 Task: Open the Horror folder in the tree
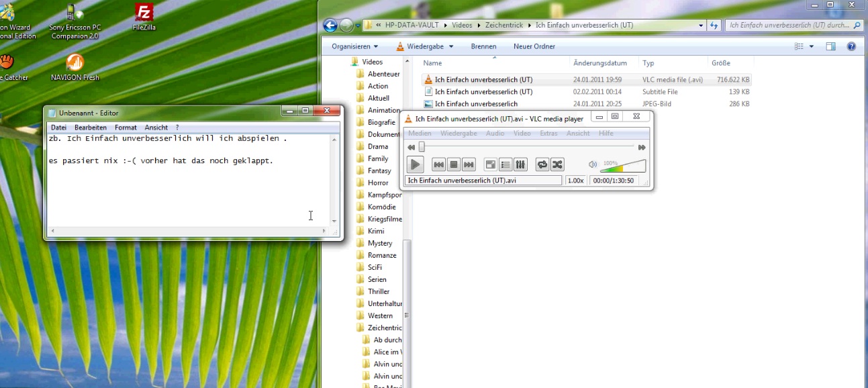[378, 183]
